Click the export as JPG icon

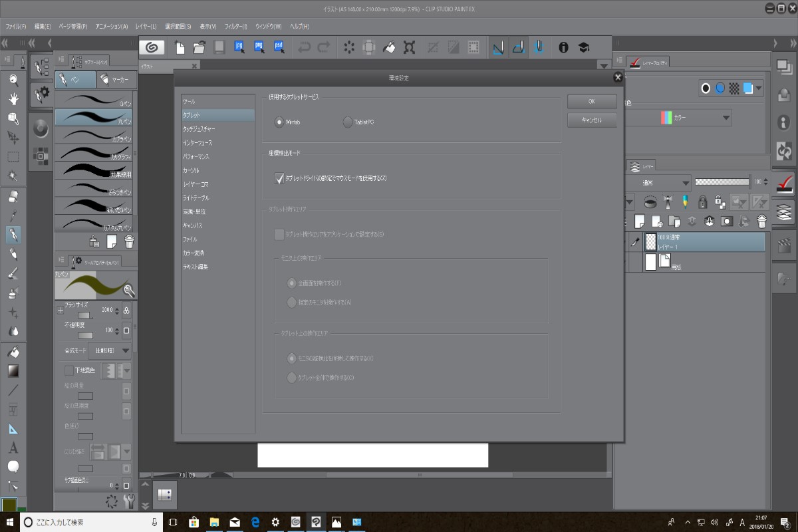pos(240,47)
